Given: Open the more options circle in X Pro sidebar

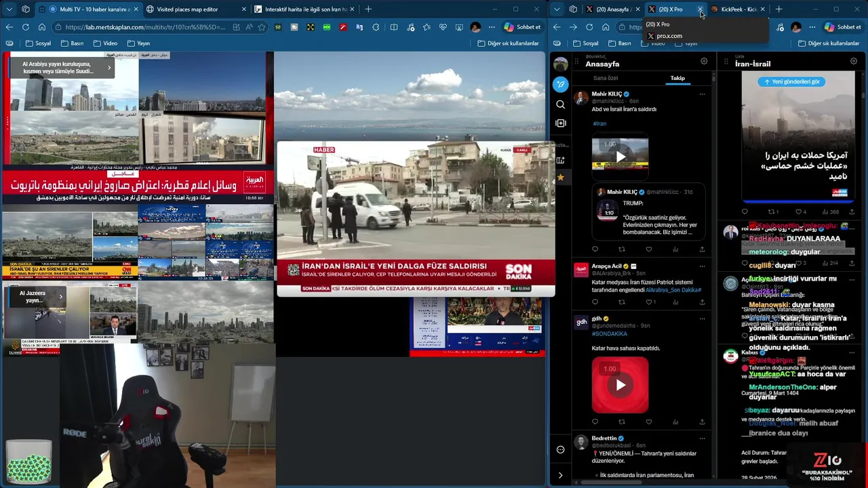Looking at the screenshot, I should pyautogui.click(x=560, y=449).
